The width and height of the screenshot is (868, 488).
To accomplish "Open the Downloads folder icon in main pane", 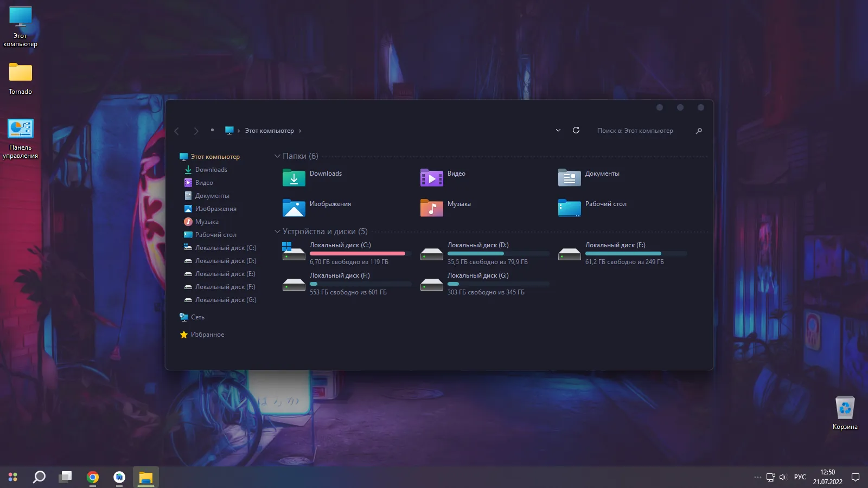I will point(294,178).
